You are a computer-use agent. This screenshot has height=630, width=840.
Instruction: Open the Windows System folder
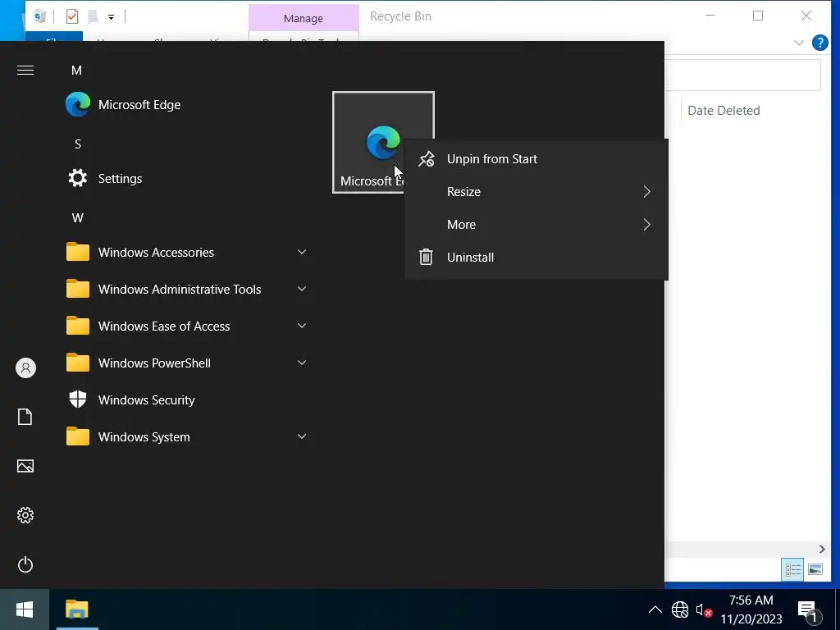pyautogui.click(x=185, y=437)
